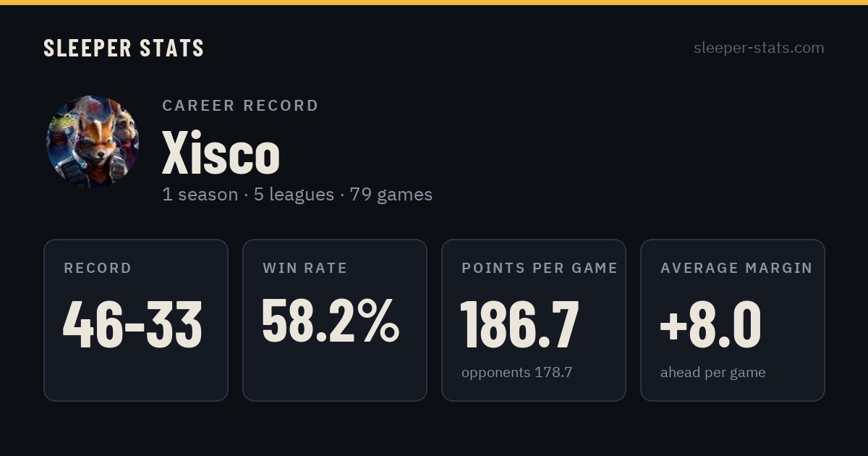Click the Xisco fox avatar image
Screen dimensions: 868x456
point(93,142)
